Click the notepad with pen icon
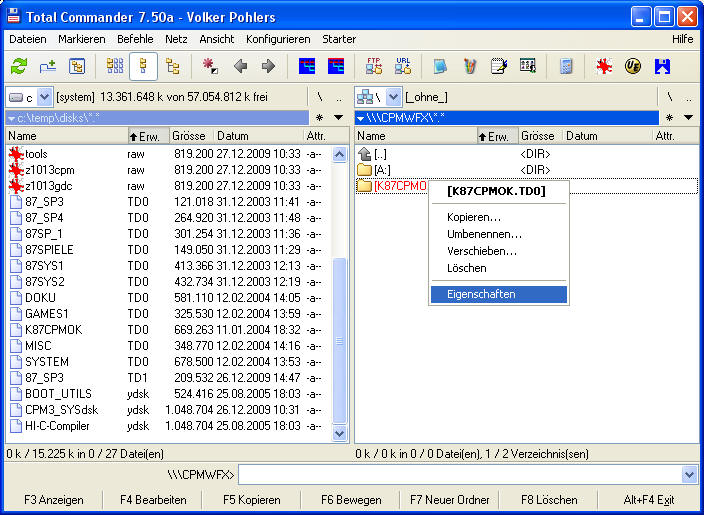Image resolution: width=704 pixels, height=515 pixels. pos(499,66)
